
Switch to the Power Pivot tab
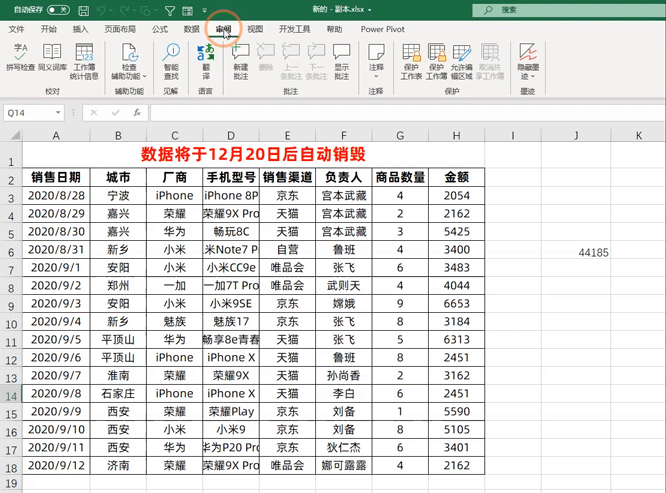[383, 29]
